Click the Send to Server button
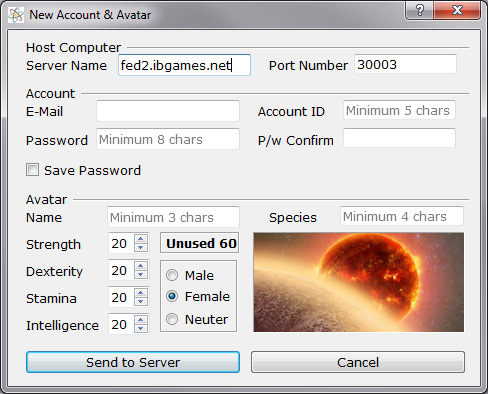Screen dimensions: 488x394 [133, 362]
